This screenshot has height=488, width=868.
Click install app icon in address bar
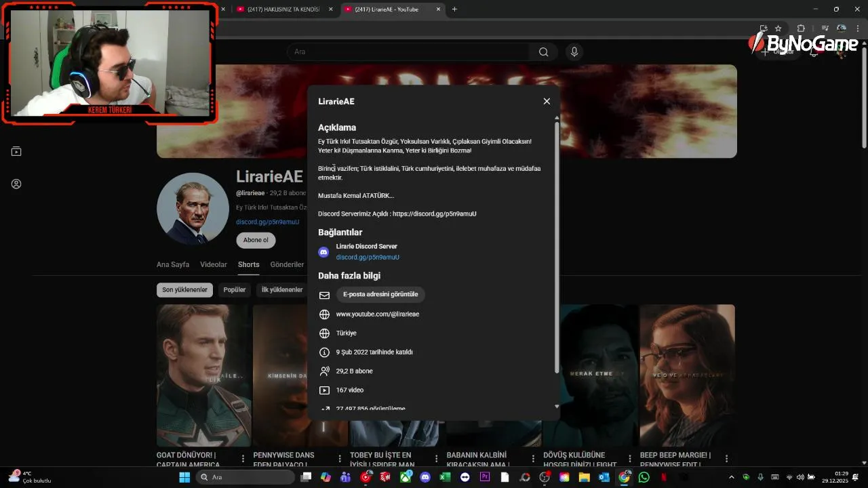[x=764, y=28]
